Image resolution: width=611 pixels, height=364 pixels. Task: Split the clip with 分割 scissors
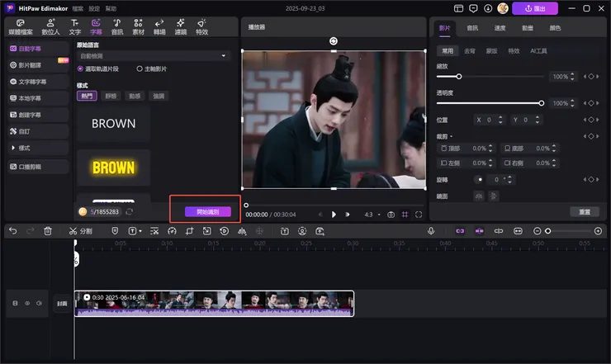click(x=80, y=231)
